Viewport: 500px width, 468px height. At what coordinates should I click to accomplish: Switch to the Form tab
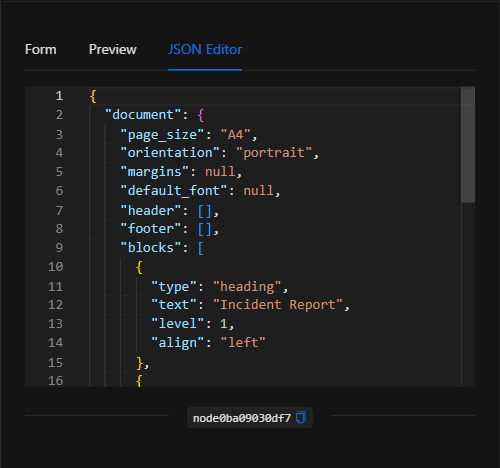(41, 49)
